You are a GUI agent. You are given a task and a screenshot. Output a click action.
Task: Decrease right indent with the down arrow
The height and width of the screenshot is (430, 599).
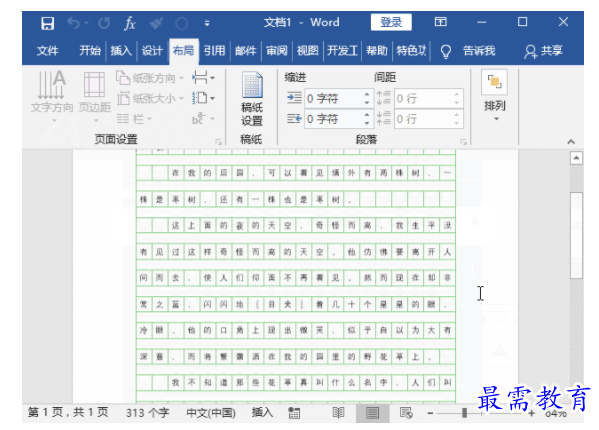click(x=367, y=123)
